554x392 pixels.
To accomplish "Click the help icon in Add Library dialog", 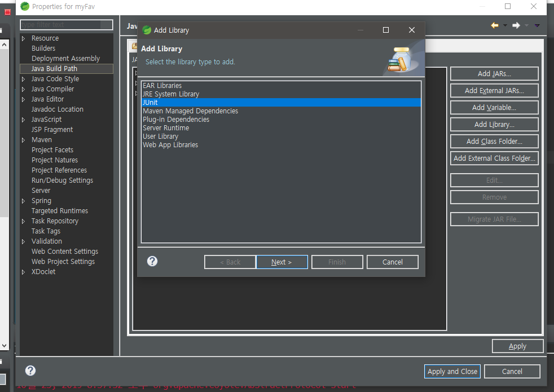I will (152, 261).
